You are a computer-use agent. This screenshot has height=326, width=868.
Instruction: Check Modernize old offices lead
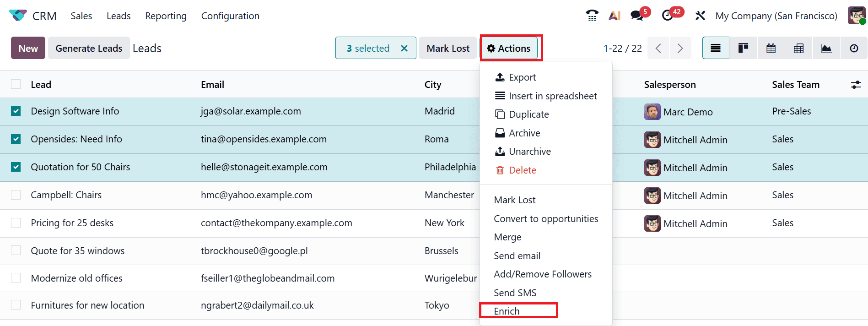(x=16, y=278)
